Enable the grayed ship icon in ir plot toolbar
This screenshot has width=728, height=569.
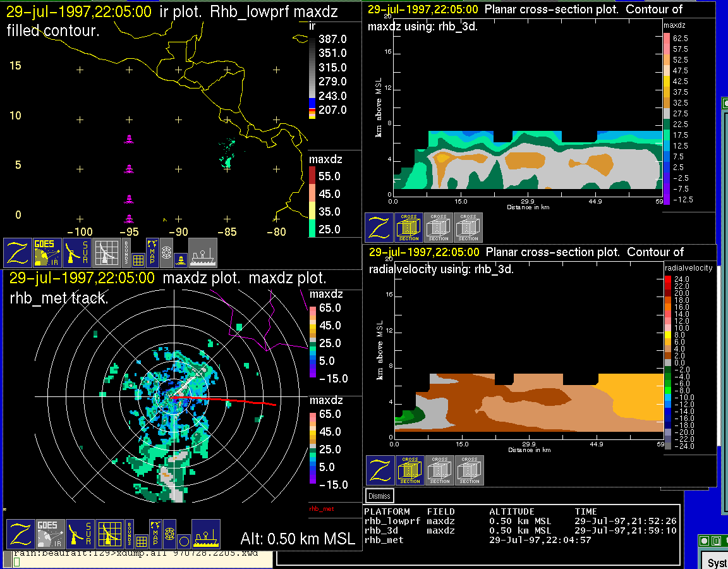coord(203,253)
